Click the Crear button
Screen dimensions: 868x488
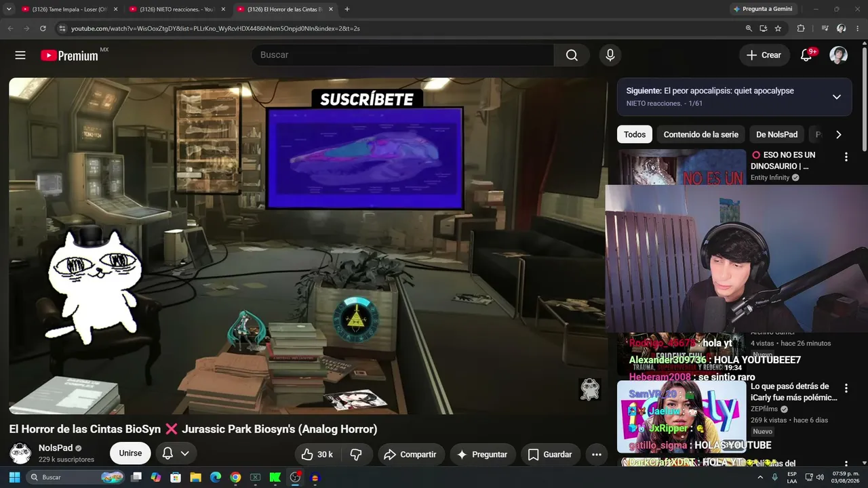(x=764, y=55)
